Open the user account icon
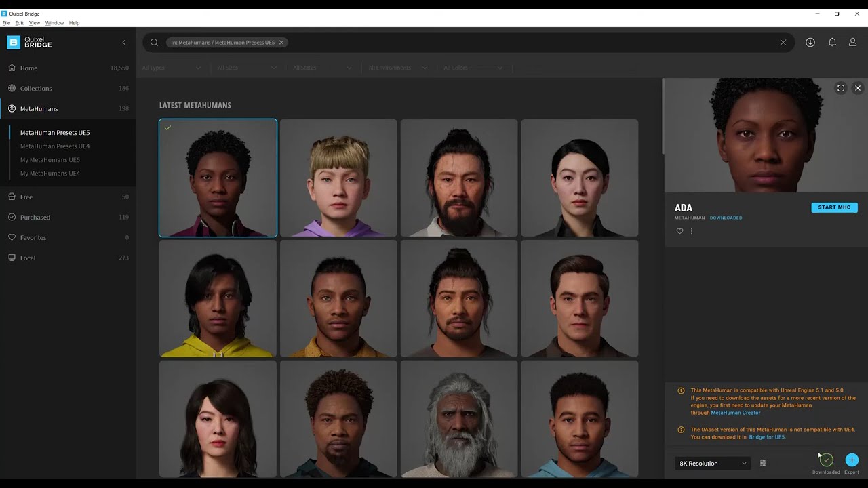The width and height of the screenshot is (868, 488). pos(853,42)
